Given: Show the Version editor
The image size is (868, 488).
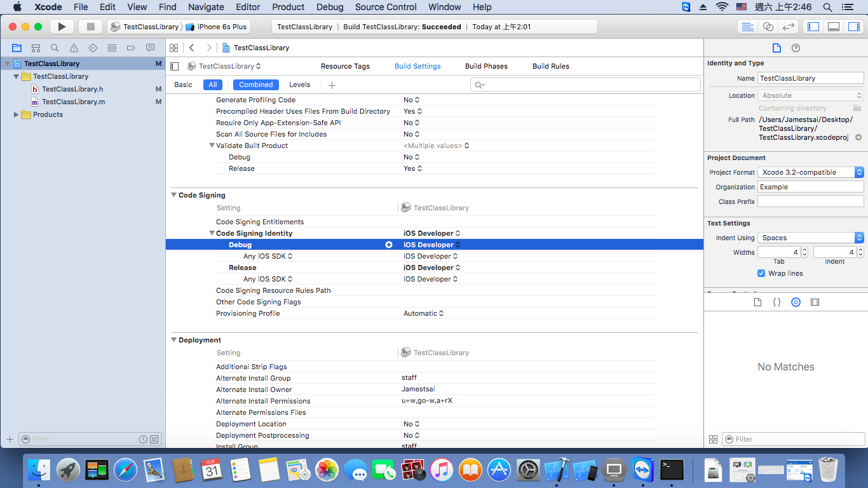Looking at the screenshot, I should pos(788,27).
